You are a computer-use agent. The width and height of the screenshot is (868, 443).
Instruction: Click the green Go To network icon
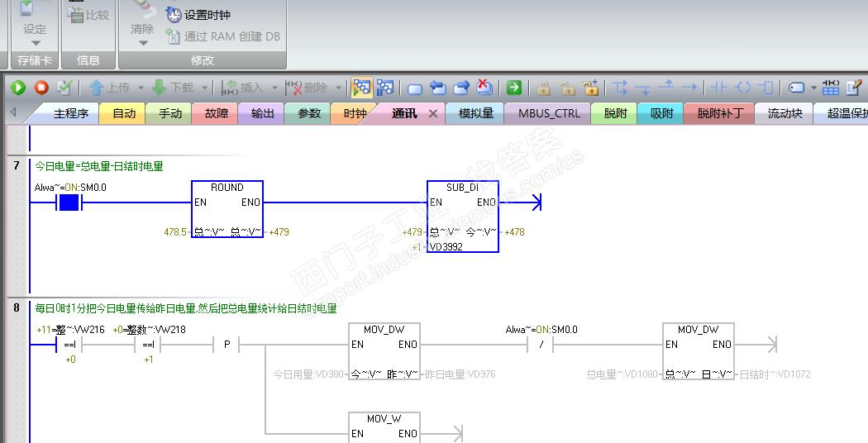514,88
